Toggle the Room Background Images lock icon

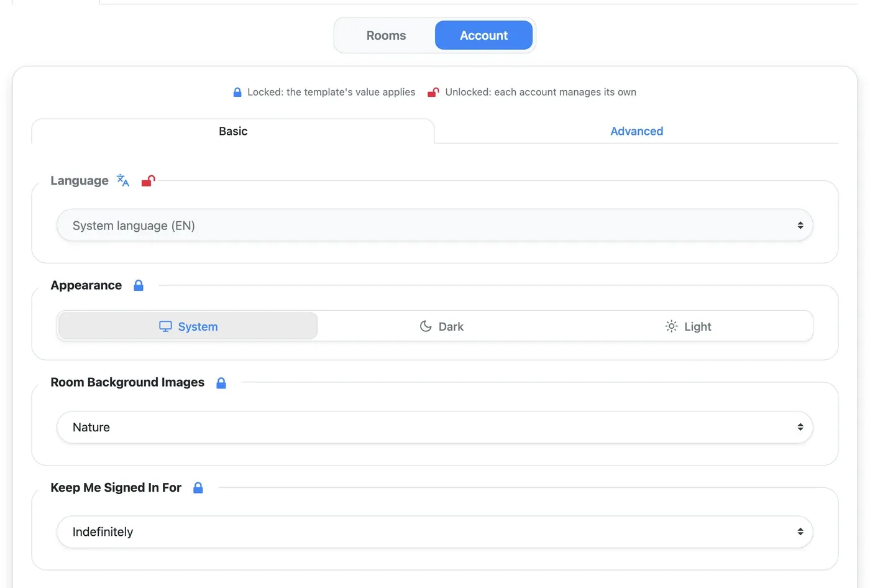pyautogui.click(x=221, y=383)
